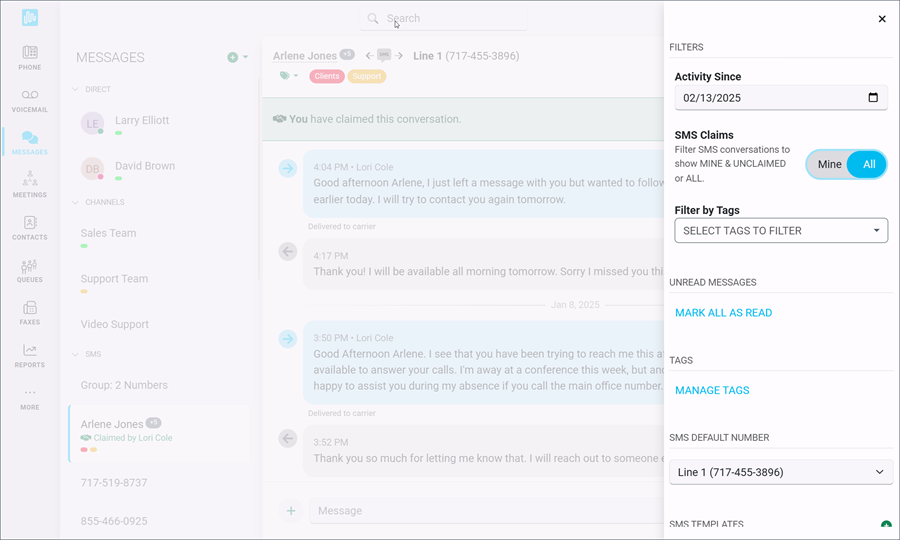This screenshot has height=540, width=900.
Task: Set SMS Claims toggle to All
Action: [868, 165]
